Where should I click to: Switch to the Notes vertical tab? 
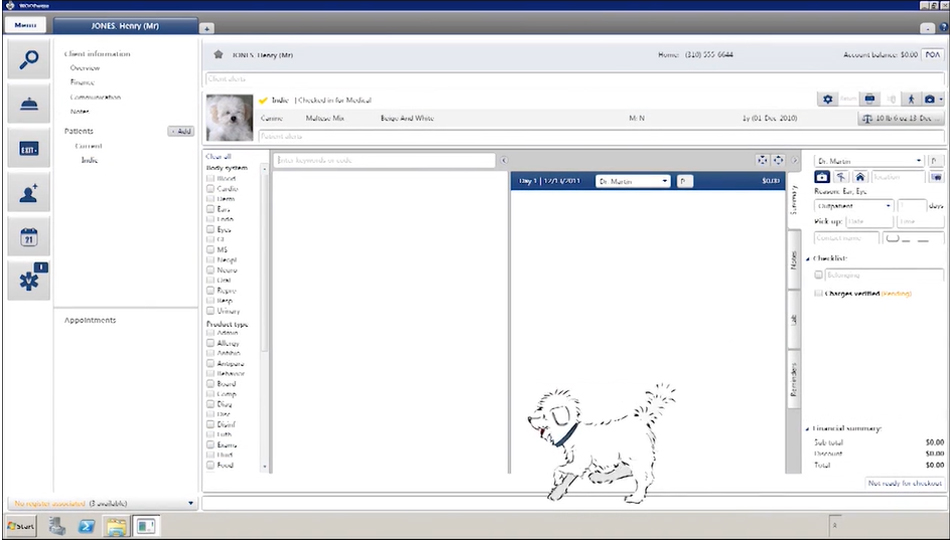[794, 259]
